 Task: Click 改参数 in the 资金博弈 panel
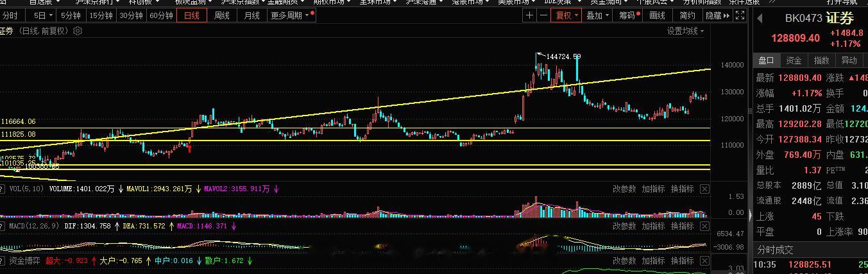pos(624,261)
